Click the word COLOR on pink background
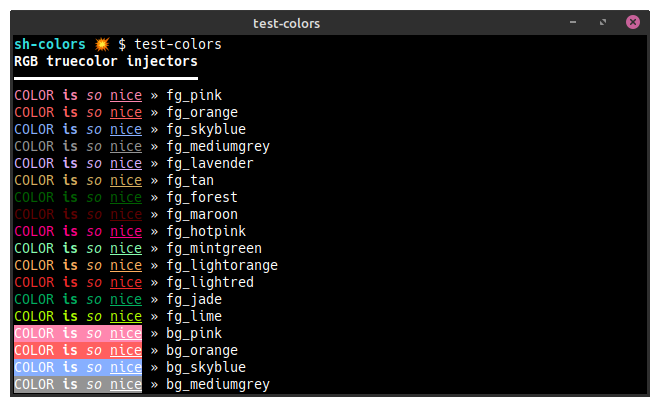660x407 pixels. (x=34, y=333)
